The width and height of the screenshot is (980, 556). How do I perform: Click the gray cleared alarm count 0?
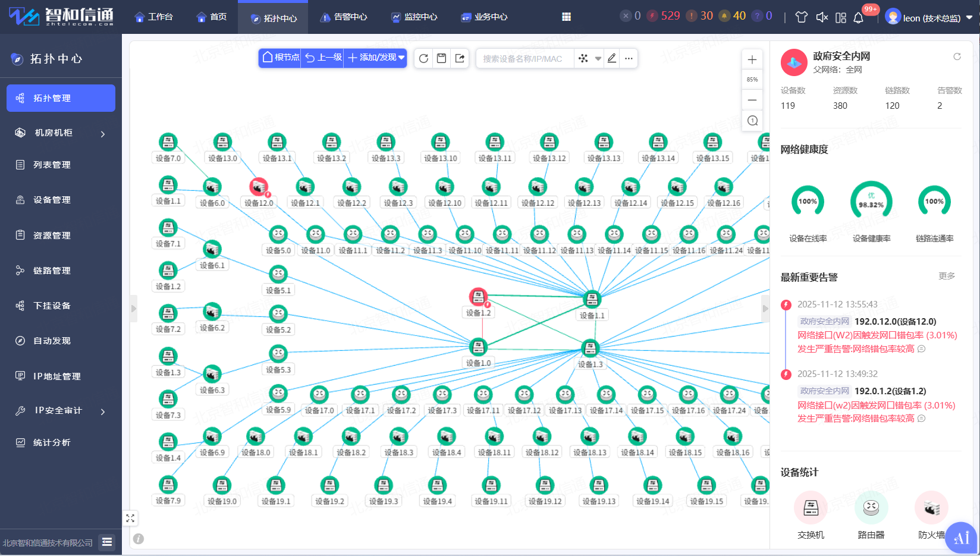[630, 16]
